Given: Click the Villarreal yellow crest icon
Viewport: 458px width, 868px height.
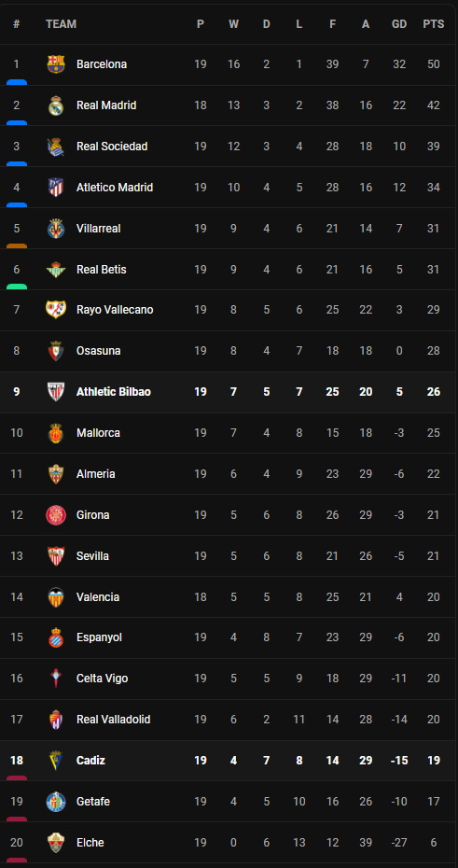Looking at the screenshot, I should 56,228.
